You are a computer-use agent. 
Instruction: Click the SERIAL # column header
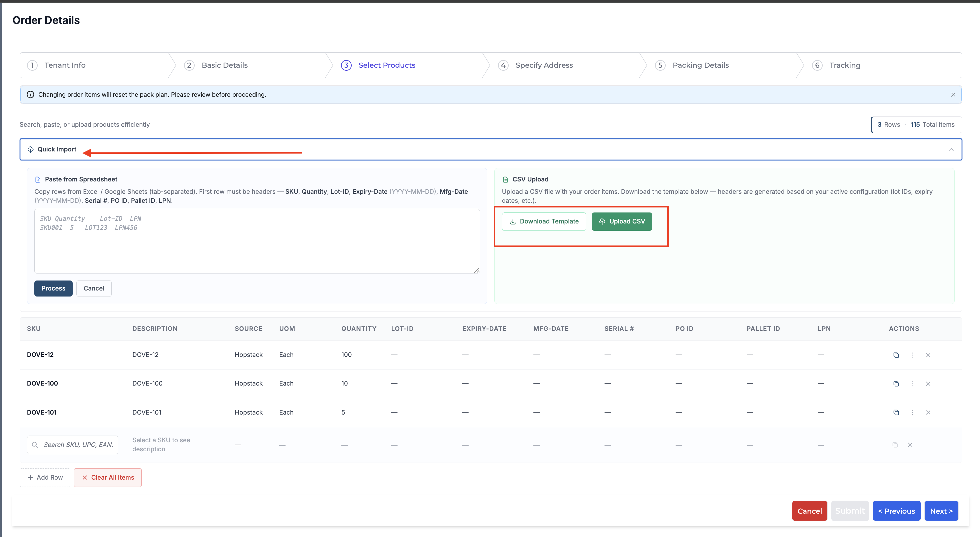[x=619, y=329]
